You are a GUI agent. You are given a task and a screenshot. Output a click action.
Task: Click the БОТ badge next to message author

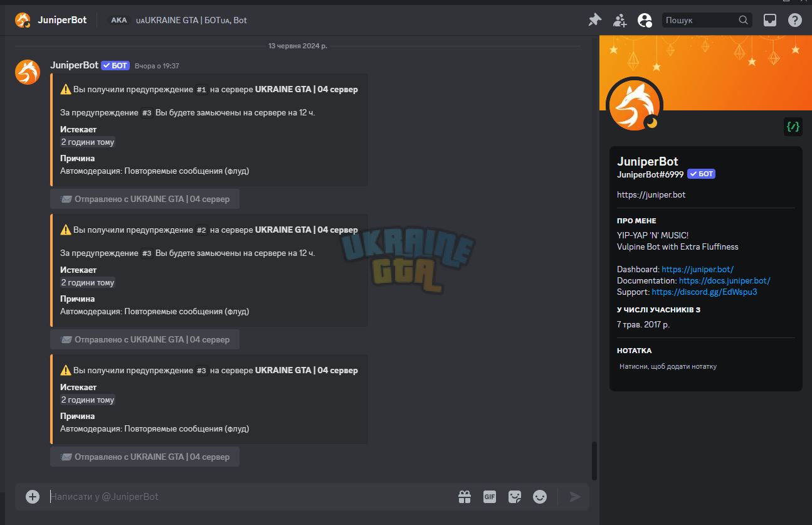(x=115, y=65)
